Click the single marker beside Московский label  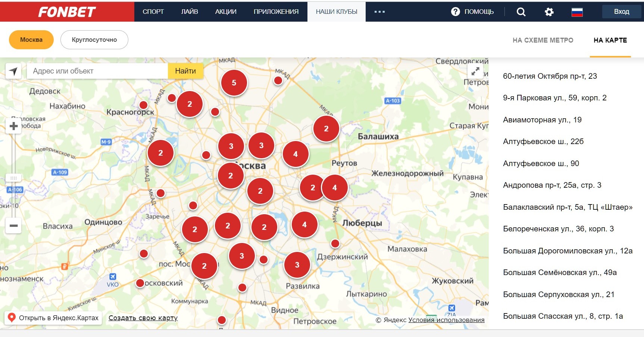140,283
